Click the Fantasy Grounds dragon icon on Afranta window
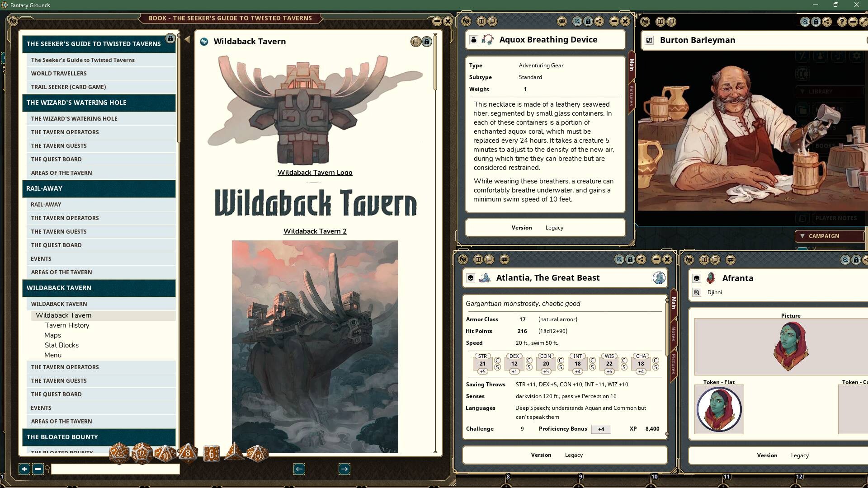Screen dimensions: 868x488 (x=689, y=259)
